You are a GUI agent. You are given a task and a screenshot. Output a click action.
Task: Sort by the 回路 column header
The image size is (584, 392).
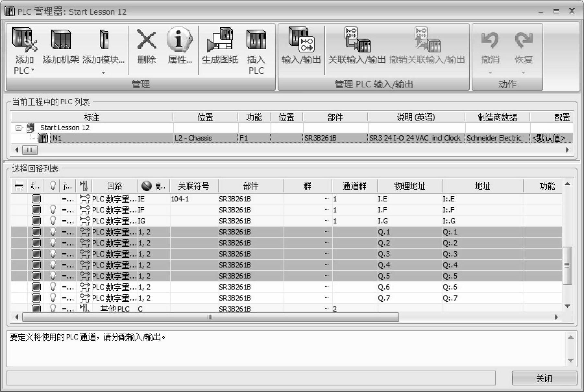(115, 186)
